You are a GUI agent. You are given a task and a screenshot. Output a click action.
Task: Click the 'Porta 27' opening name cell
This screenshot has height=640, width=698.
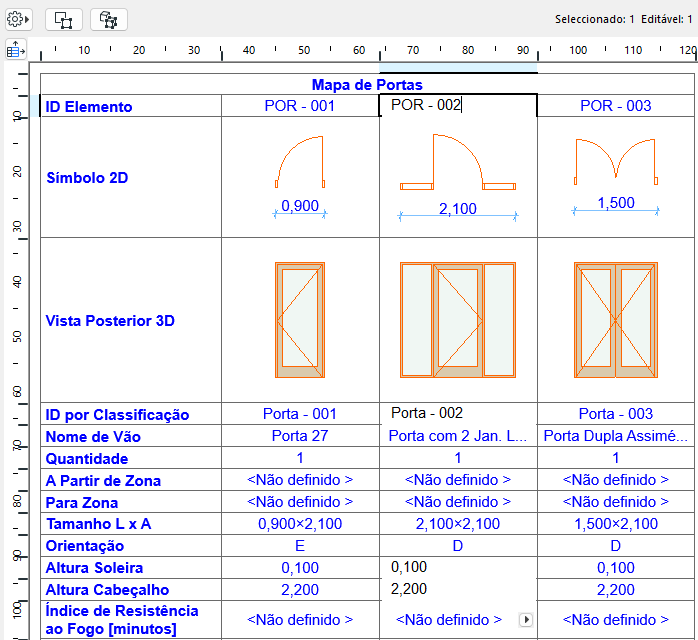tap(300, 436)
